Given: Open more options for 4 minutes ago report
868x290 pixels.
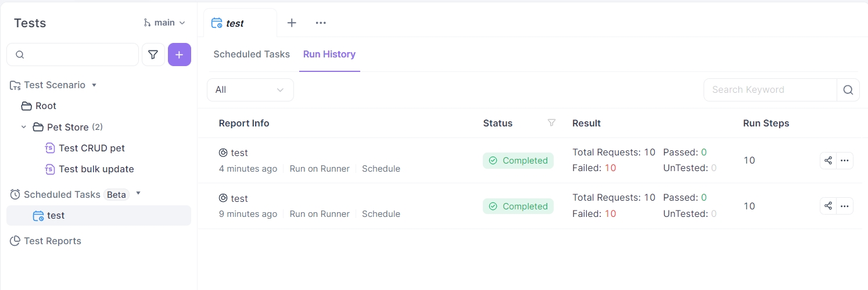Looking at the screenshot, I should click(x=845, y=161).
